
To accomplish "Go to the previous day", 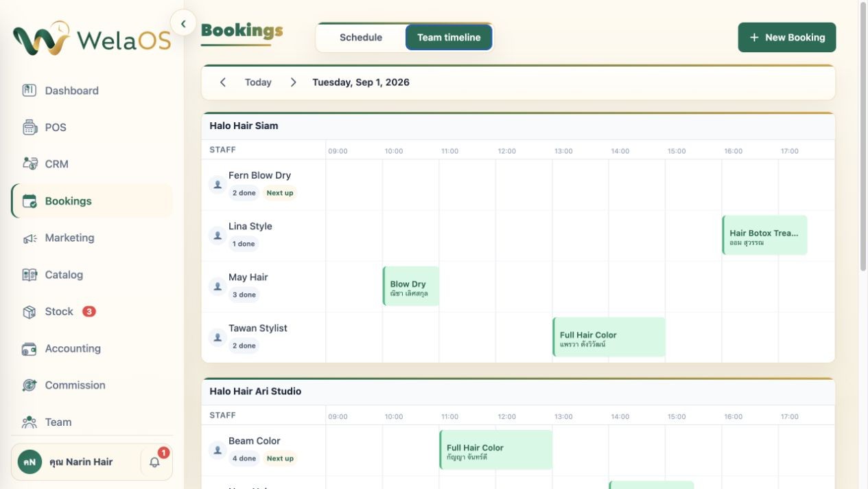I will [222, 82].
